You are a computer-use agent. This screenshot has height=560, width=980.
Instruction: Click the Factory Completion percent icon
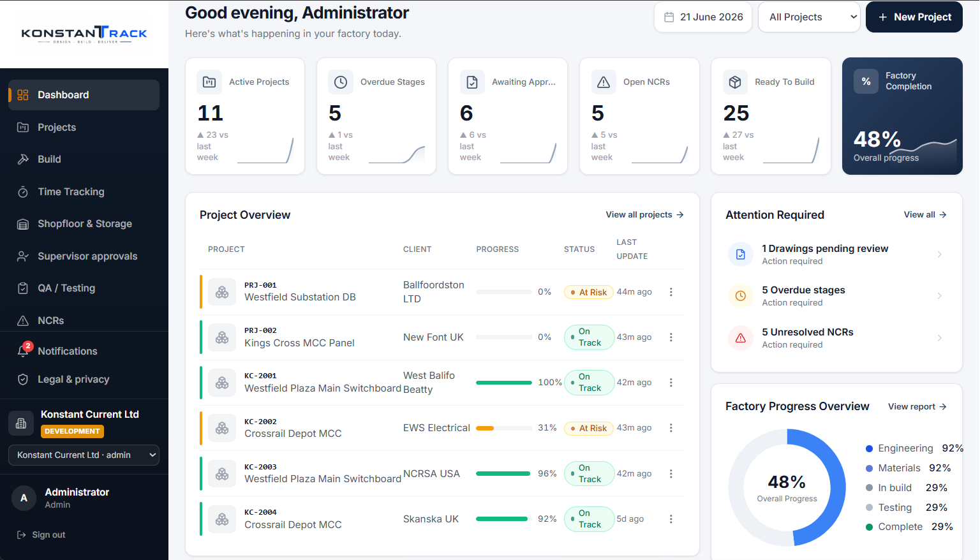[866, 82]
